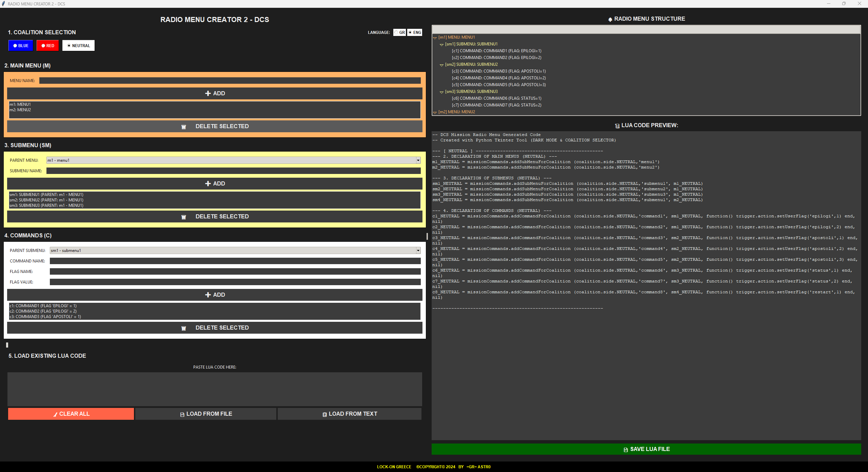The image size is (868, 472).
Task: Click the plus icon to add command
Action: click(x=208, y=295)
